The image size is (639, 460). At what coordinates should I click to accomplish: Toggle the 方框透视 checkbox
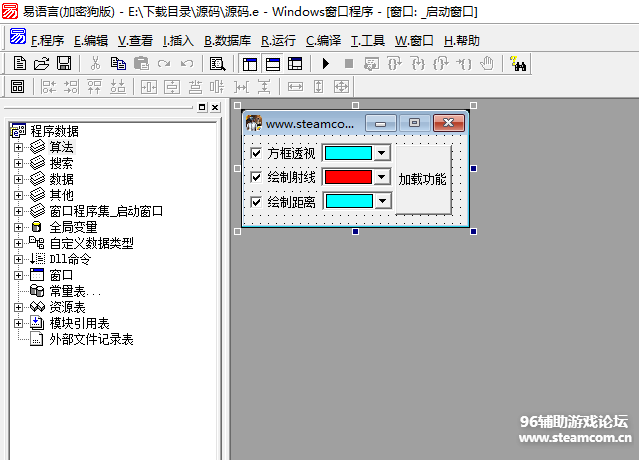(x=255, y=154)
